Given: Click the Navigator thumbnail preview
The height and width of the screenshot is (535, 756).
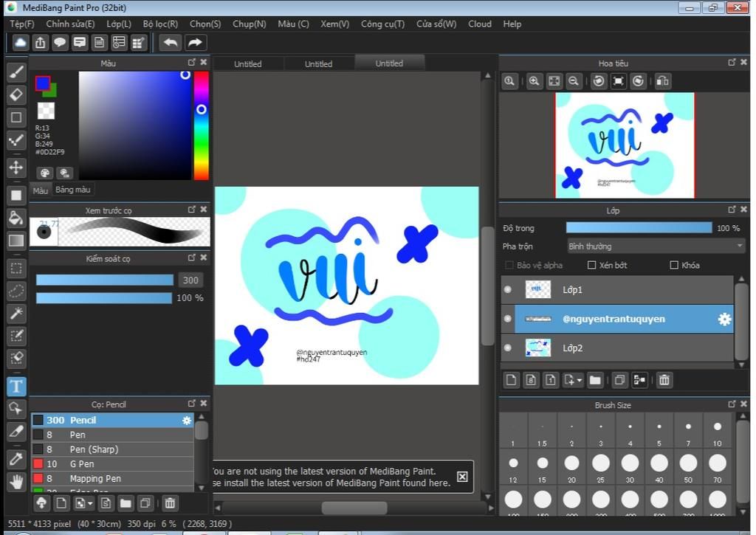Looking at the screenshot, I should (625, 145).
